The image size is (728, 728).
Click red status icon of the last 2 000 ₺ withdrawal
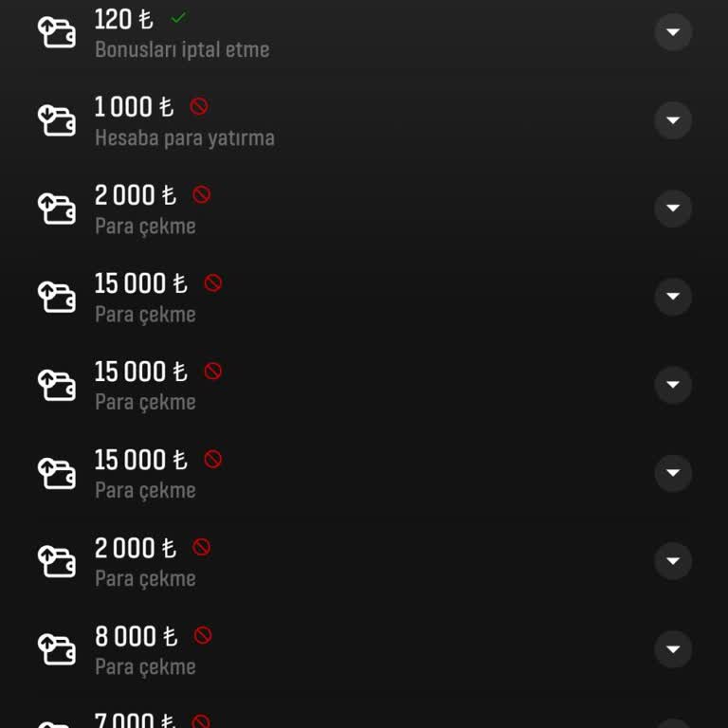click(x=202, y=547)
